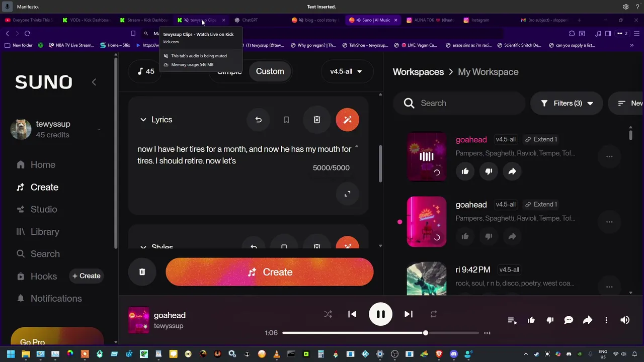Open the play queue
This screenshot has width=644, height=362.
tap(512, 320)
